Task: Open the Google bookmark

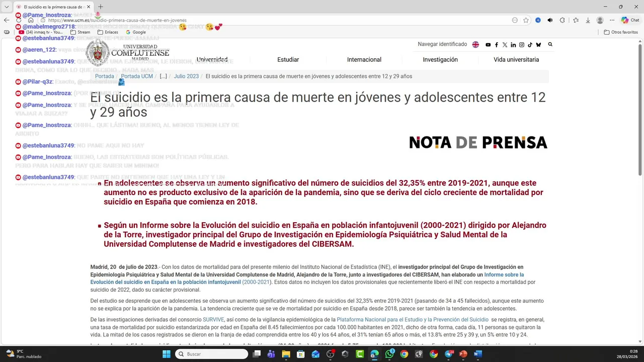Action: [x=136, y=32]
